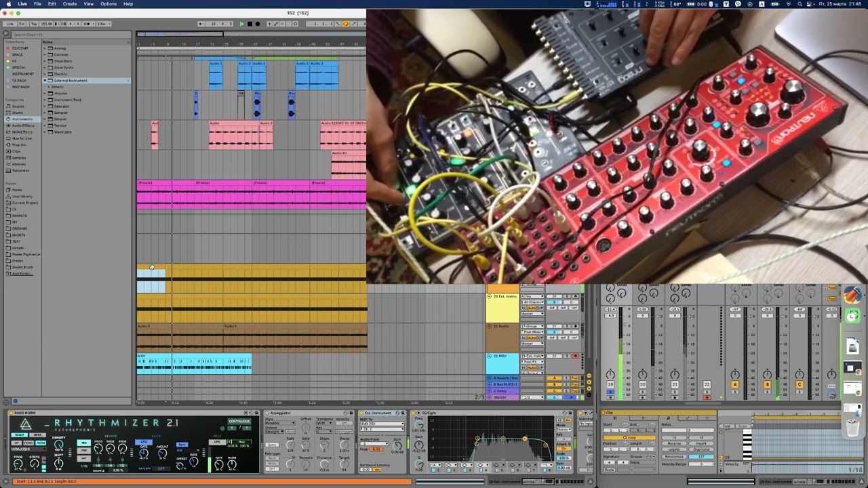Click the Add Folder link in Places
868x488 pixels.
[x=22, y=274]
